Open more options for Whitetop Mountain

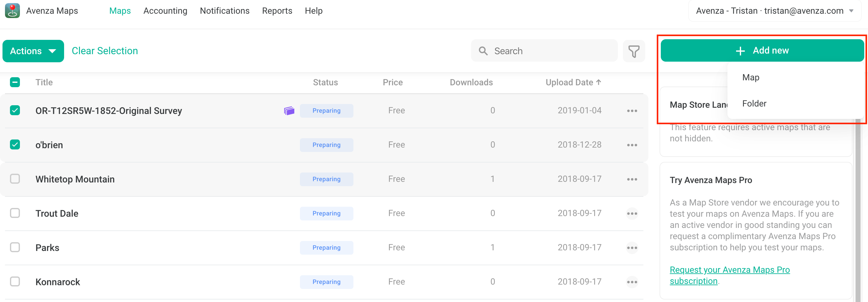pyautogui.click(x=632, y=179)
